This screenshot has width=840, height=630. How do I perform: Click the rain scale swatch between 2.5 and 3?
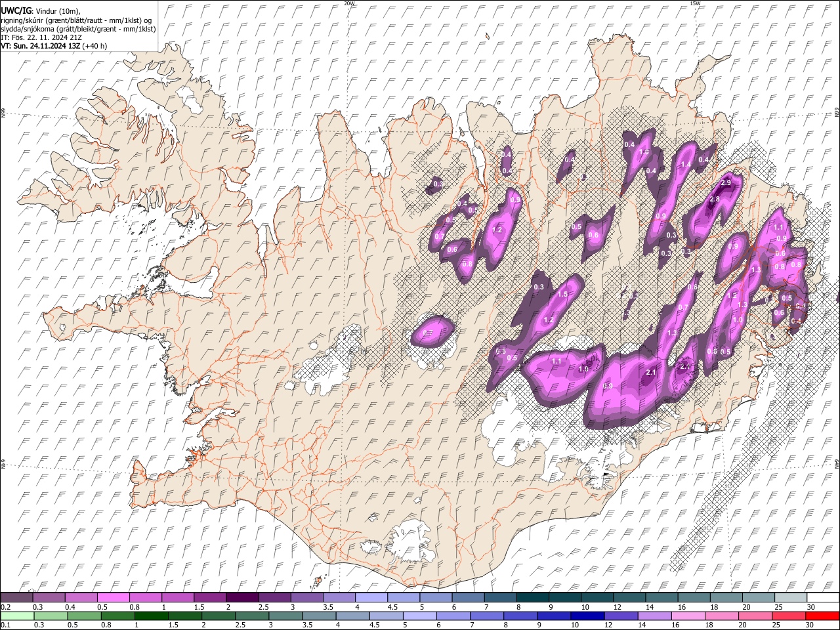[x=252, y=616]
